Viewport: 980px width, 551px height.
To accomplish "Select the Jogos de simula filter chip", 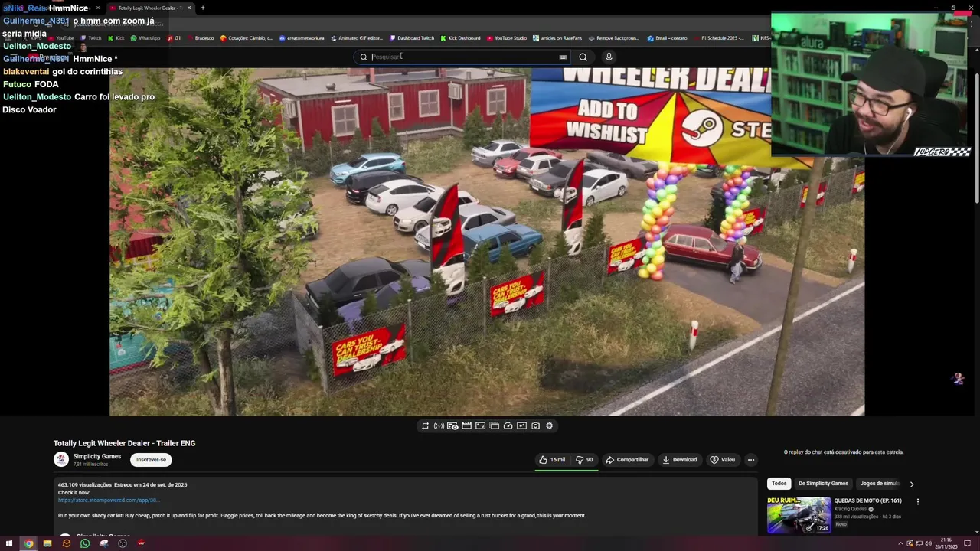I will tap(880, 484).
